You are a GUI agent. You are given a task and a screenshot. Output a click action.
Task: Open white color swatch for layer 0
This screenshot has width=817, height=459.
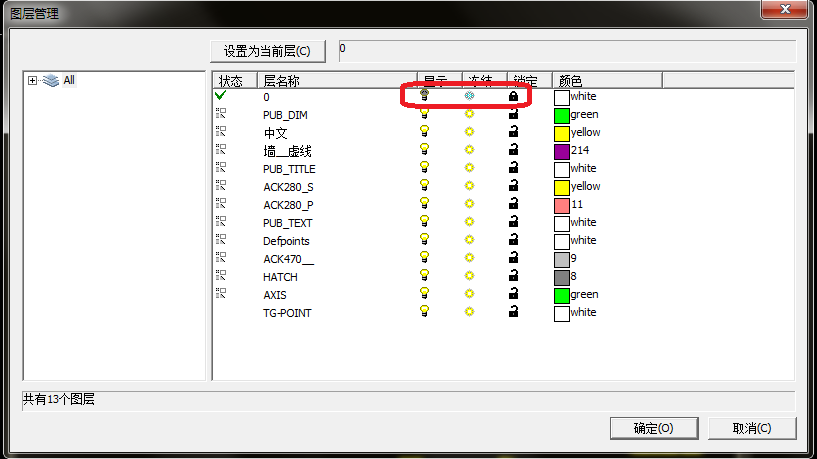click(x=562, y=97)
